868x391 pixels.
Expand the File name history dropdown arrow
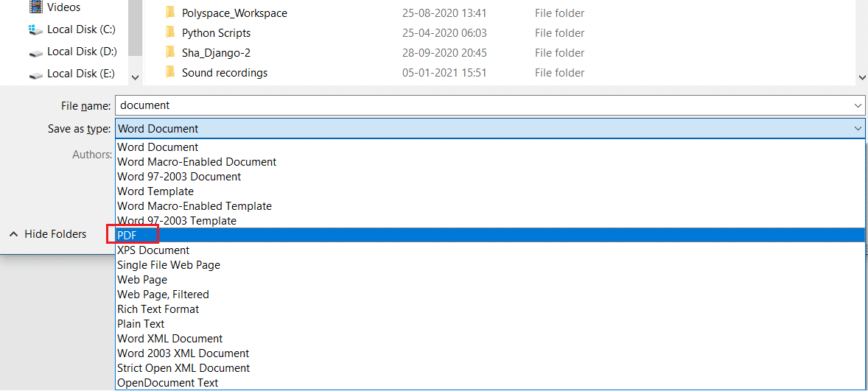pos(858,105)
